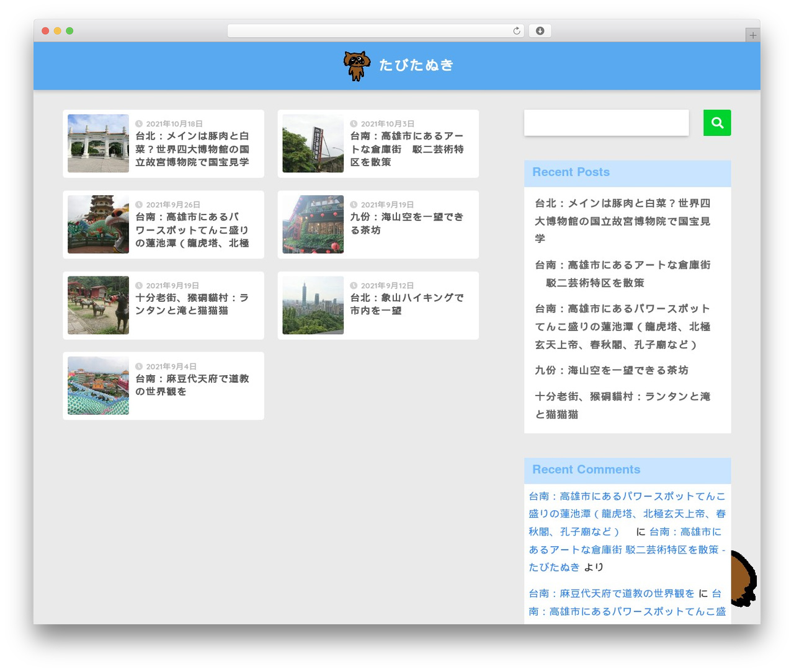
Task: Open Recent Posts link about 蓮池潭 パワースポット
Action: [623, 326]
